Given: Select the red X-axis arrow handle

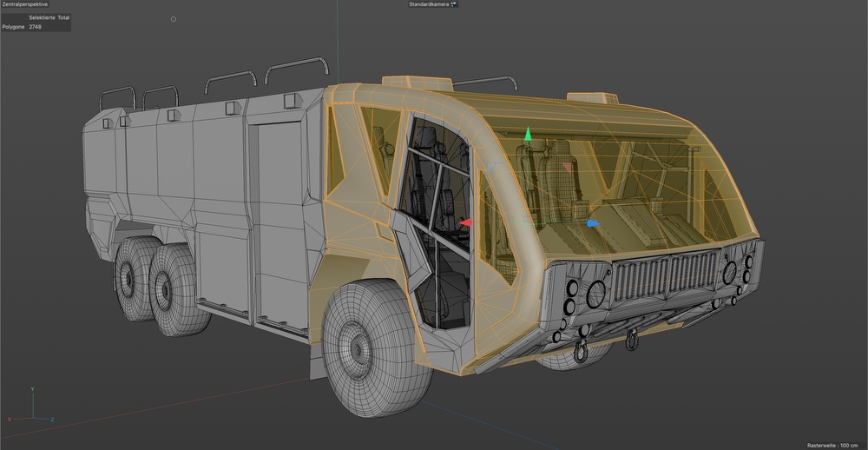Looking at the screenshot, I should pos(465,222).
